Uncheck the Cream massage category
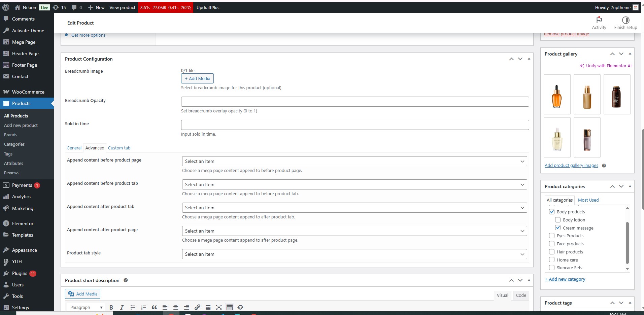The height and width of the screenshot is (315, 644). click(558, 228)
